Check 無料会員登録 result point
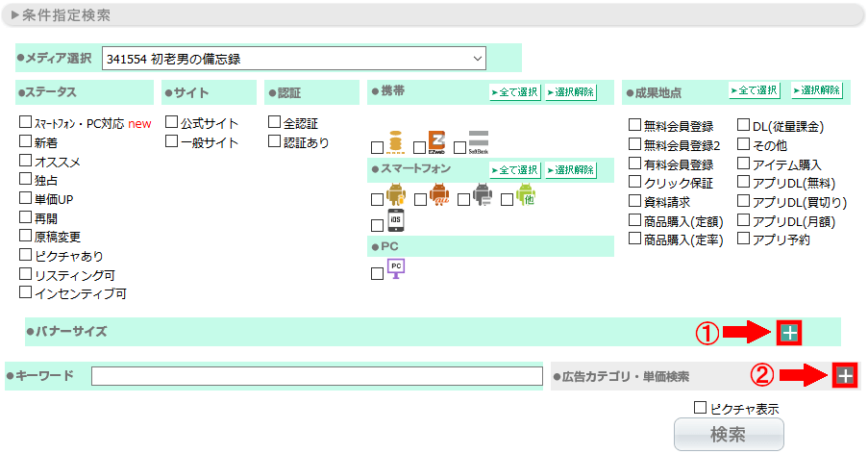Screen dimensions: 868x454 coord(635,125)
